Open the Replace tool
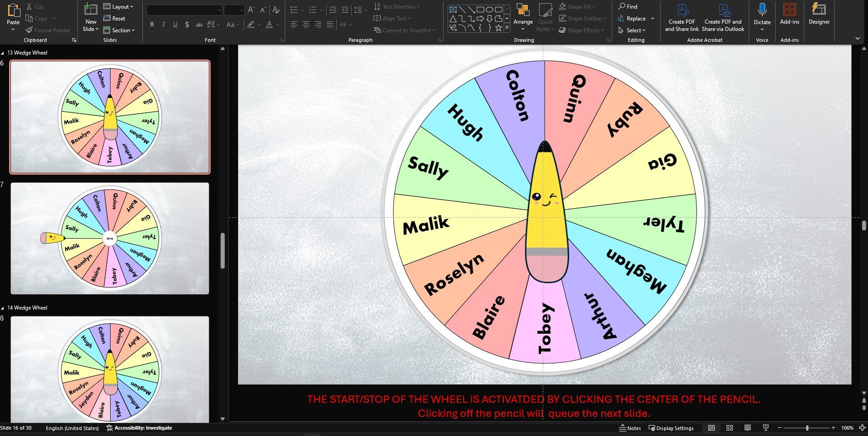The width and height of the screenshot is (868, 436). click(x=636, y=18)
